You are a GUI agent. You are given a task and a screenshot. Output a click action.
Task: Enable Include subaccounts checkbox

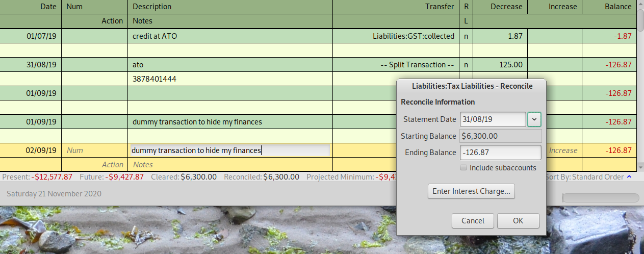pos(463,168)
